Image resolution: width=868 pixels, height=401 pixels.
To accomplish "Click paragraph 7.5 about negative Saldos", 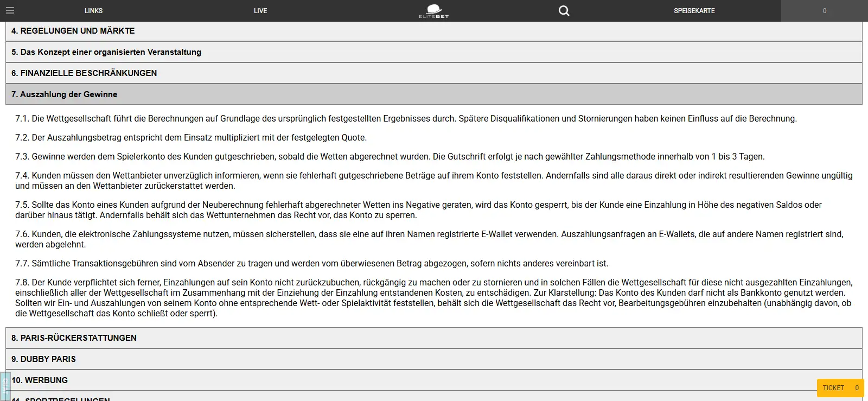I will (418, 210).
